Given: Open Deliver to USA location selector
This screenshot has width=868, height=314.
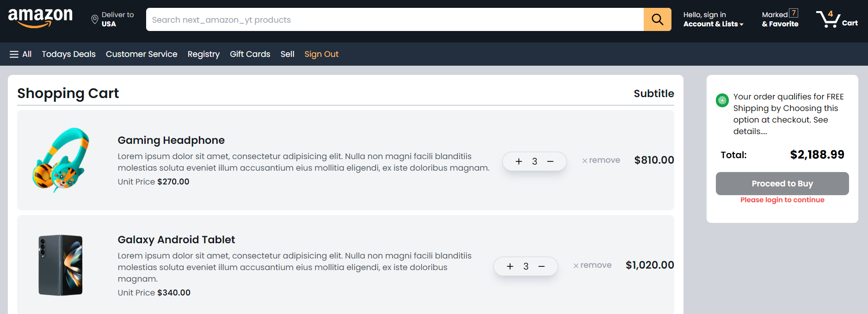Looking at the screenshot, I should [x=112, y=19].
